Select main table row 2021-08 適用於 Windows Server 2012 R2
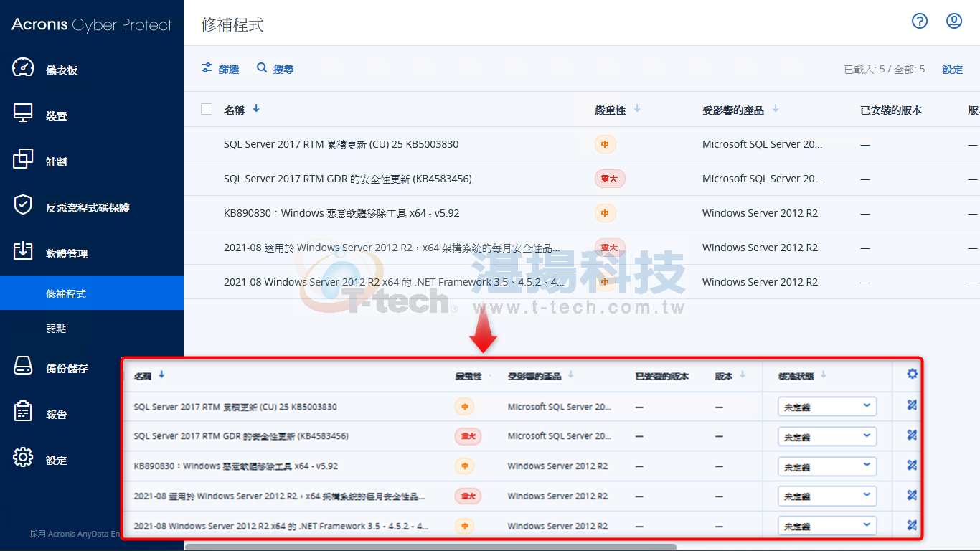Image resolution: width=980 pixels, height=551 pixels. [582, 248]
